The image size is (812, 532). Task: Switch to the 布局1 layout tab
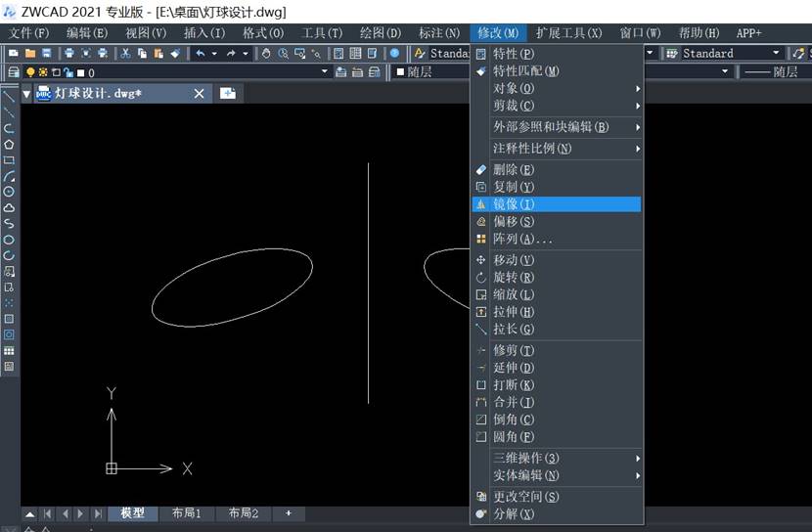186,513
